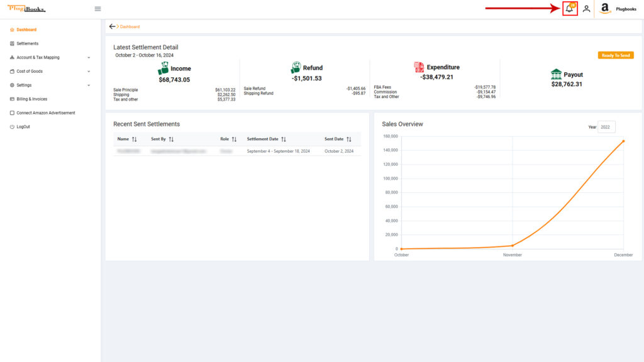Open Dashboard in the sidebar
The height and width of the screenshot is (362, 644).
click(26, 30)
